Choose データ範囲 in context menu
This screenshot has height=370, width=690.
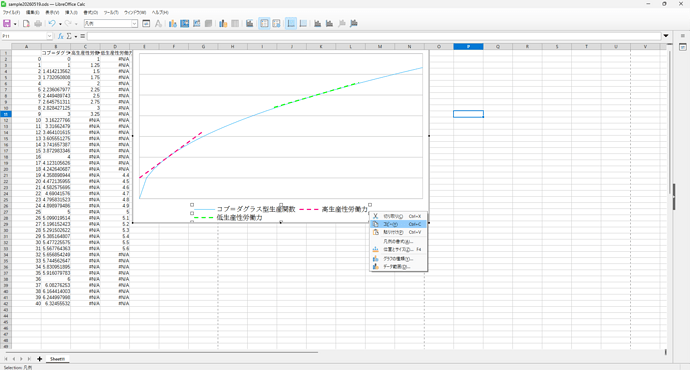(x=398, y=267)
